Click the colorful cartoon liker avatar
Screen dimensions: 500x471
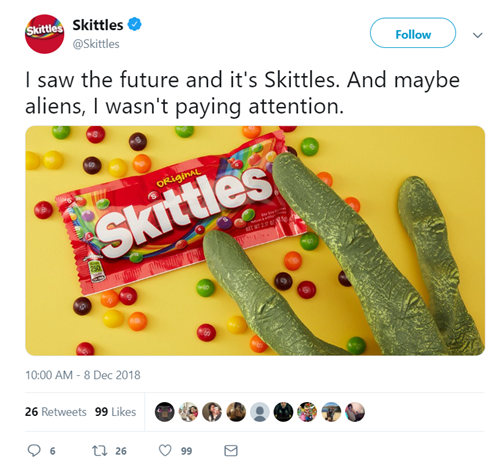tap(307, 412)
